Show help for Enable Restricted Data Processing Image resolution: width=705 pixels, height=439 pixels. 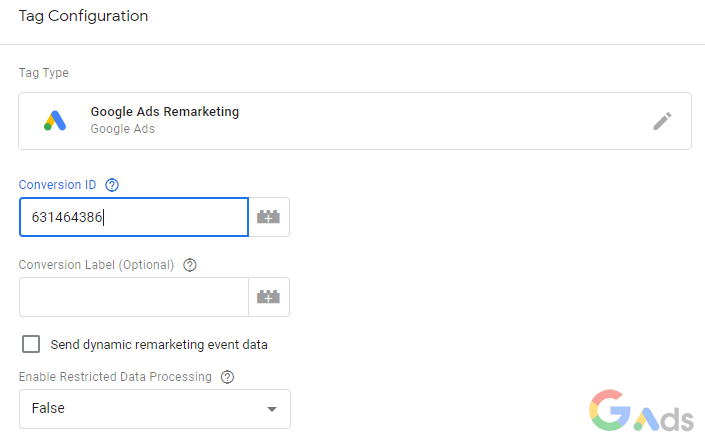coord(227,377)
